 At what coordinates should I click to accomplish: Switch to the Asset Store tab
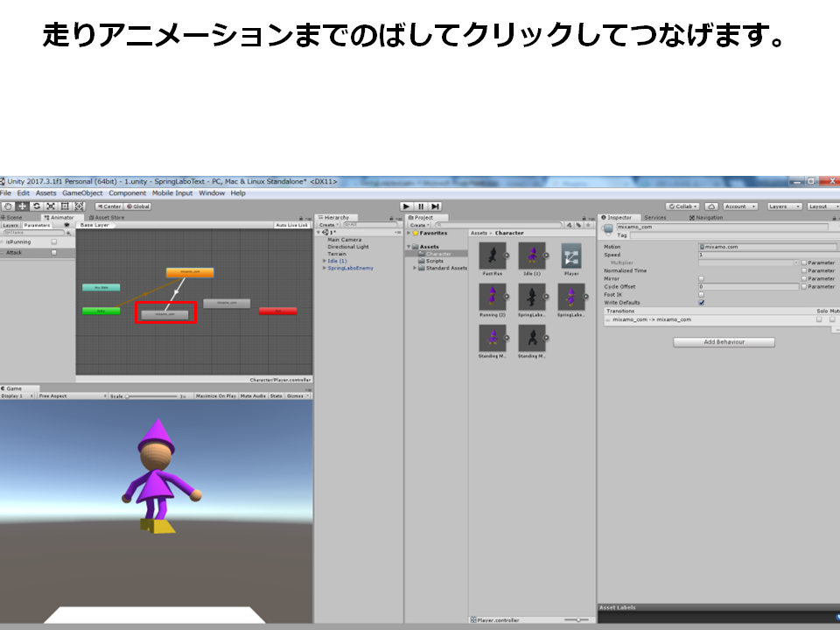point(107,218)
